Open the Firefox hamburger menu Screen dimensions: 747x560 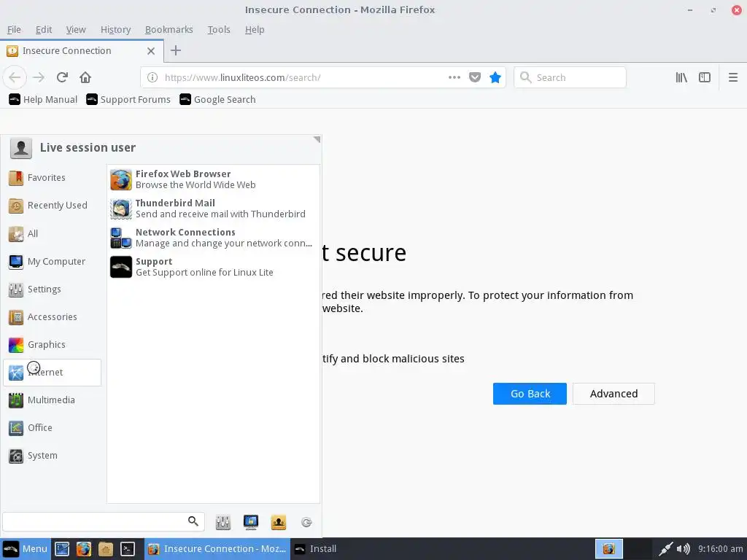733,77
